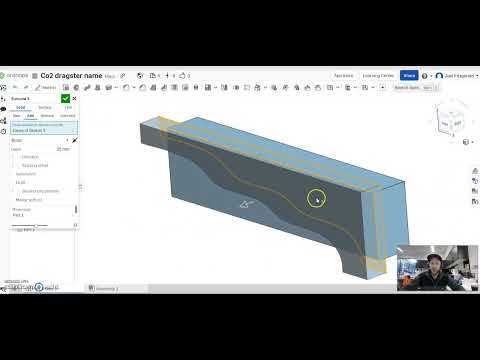Viewport: 480px width, 360px height.
Task: Click the Extrude dialog vertical scrollbar
Action: pyautogui.click(x=76, y=209)
